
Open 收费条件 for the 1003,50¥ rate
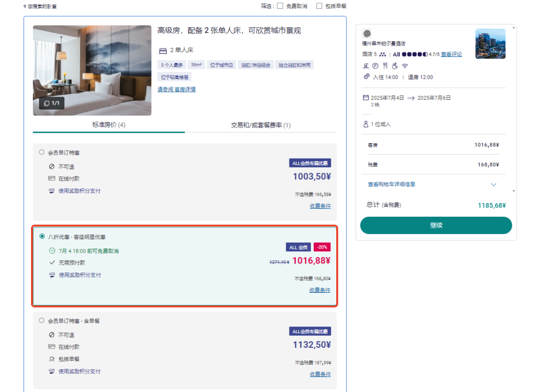click(320, 206)
